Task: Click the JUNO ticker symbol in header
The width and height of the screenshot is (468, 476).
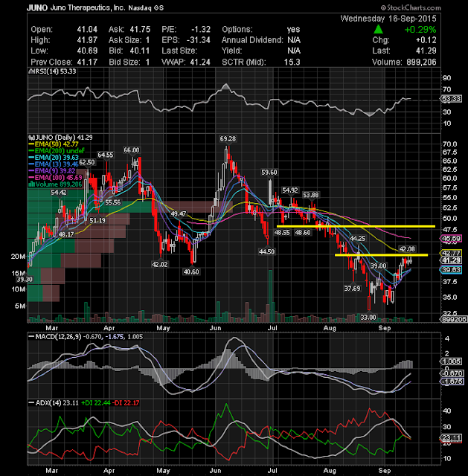Action: 37,7
